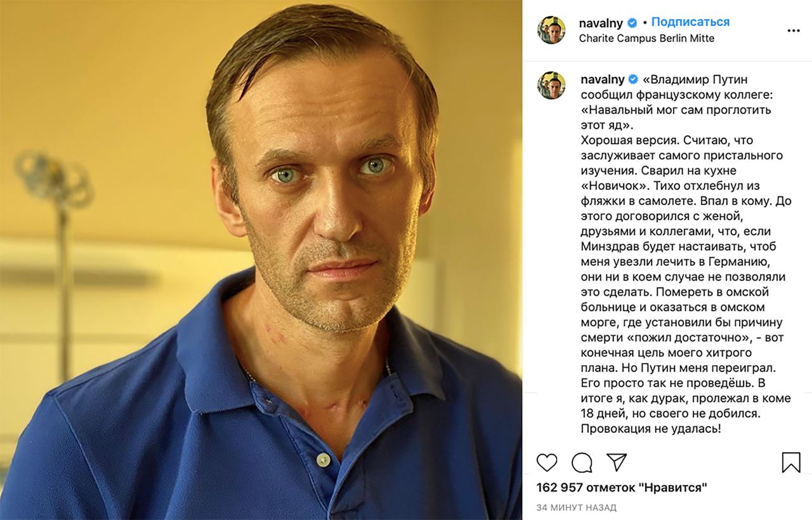Click caption's opening words «Владимир Путин

[695, 79]
